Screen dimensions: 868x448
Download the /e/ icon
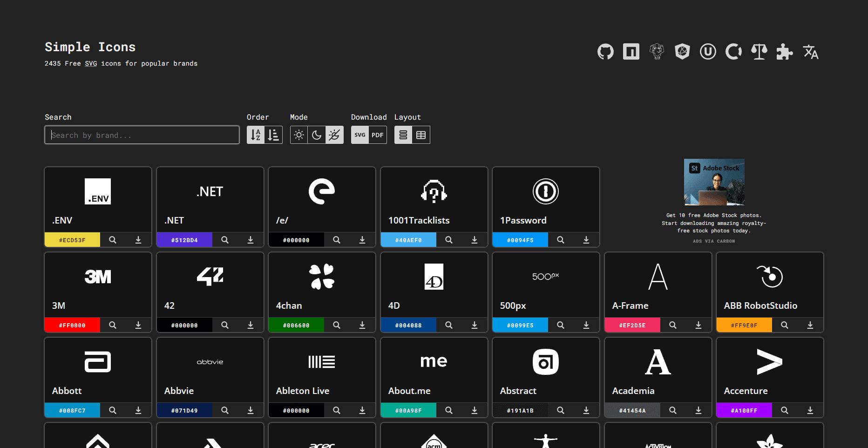tap(362, 240)
